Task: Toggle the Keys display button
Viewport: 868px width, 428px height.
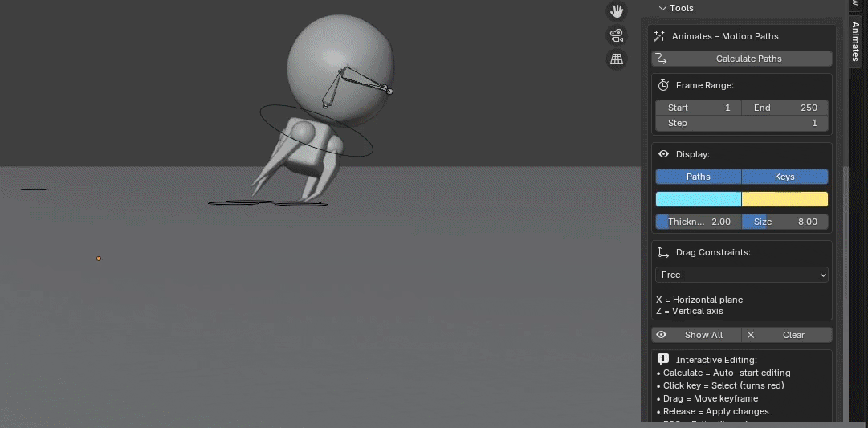Action: point(784,177)
